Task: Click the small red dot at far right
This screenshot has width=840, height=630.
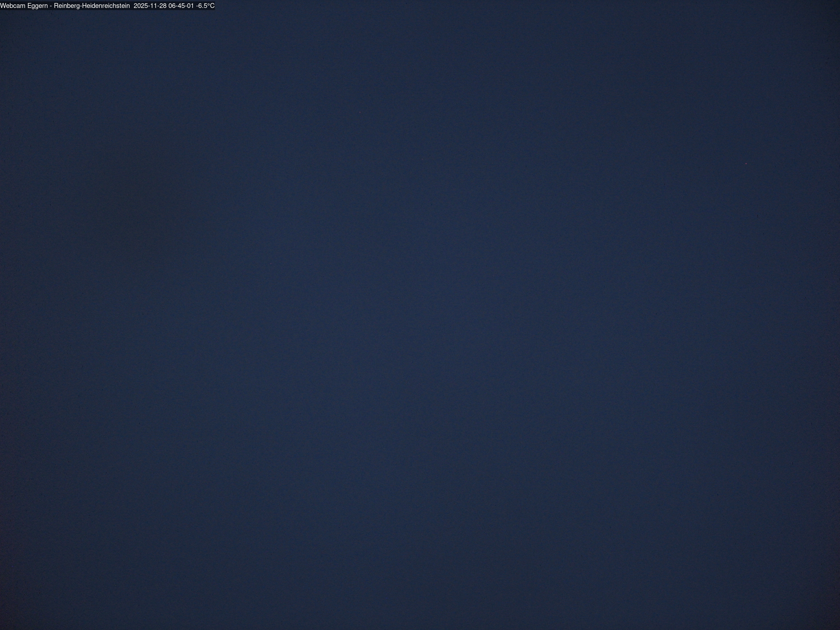Action: tap(746, 164)
